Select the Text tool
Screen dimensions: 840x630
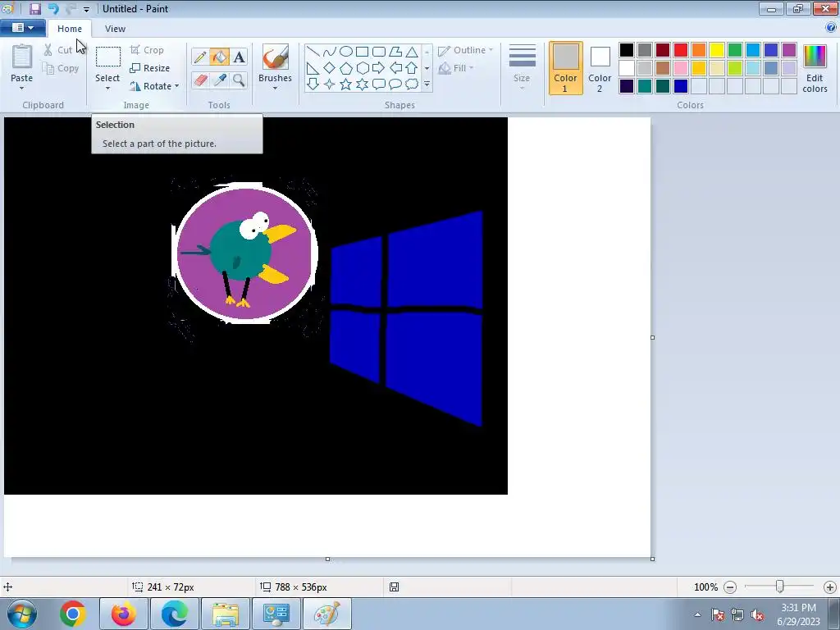click(239, 57)
